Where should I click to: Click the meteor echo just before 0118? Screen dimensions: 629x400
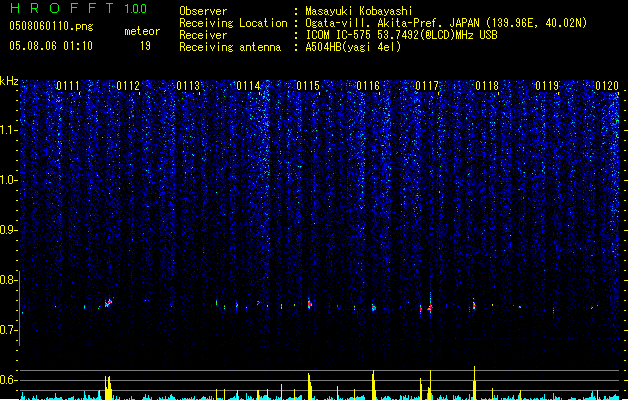pyautogui.click(x=474, y=305)
